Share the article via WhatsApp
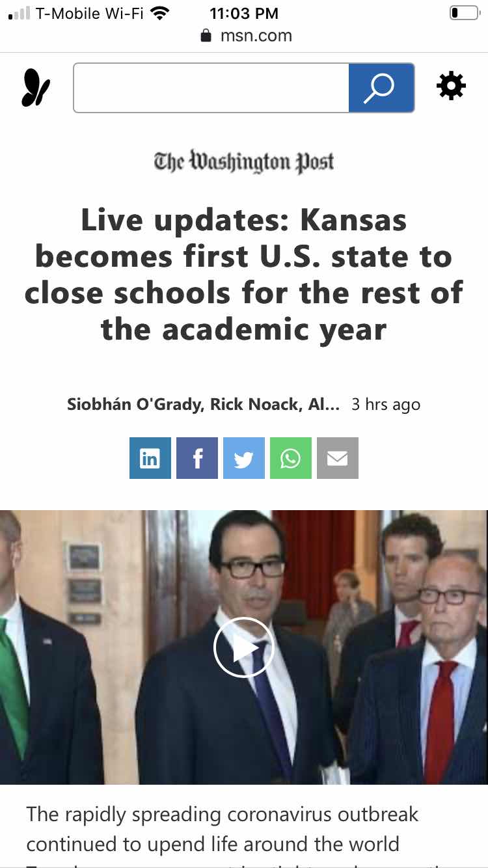The width and height of the screenshot is (488, 868). point(291,458)
